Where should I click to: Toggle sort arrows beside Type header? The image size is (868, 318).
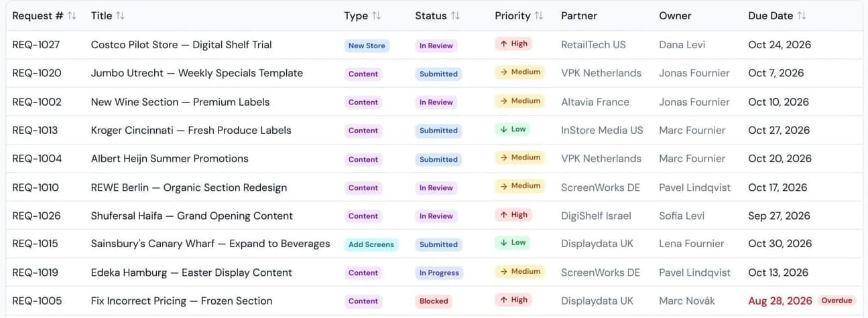pos(376,15)
